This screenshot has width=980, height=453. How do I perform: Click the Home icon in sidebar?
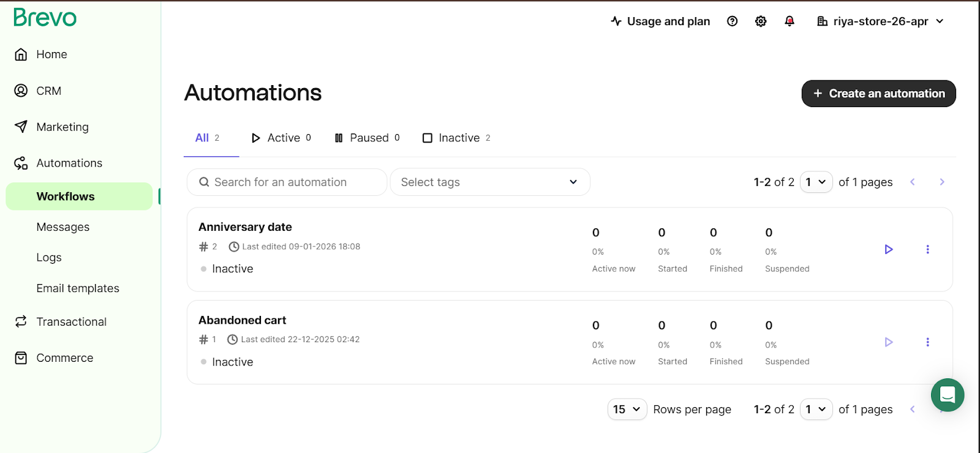pos(21,54)
